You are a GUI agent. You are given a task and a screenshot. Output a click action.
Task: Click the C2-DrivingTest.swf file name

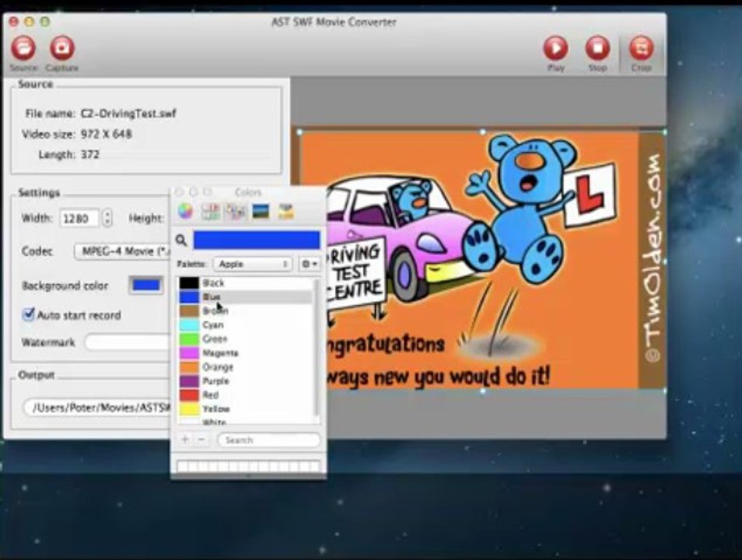point(128,114)
